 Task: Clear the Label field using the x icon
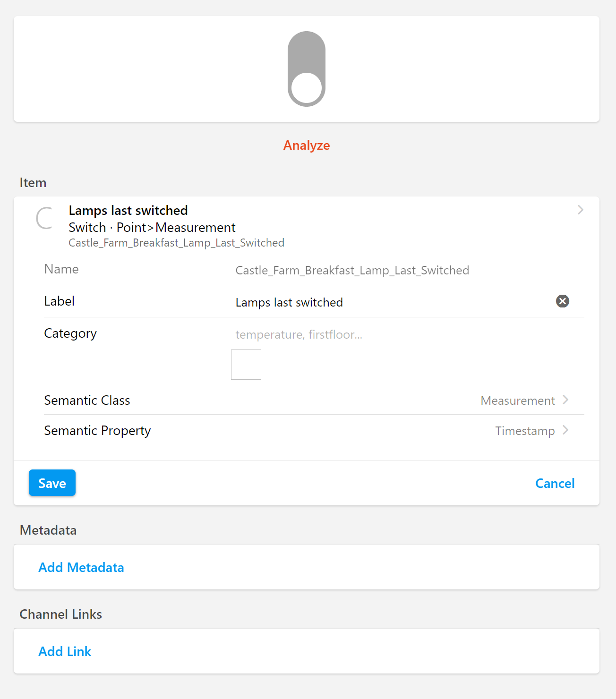pyautogui.click(x=562, y=301)
